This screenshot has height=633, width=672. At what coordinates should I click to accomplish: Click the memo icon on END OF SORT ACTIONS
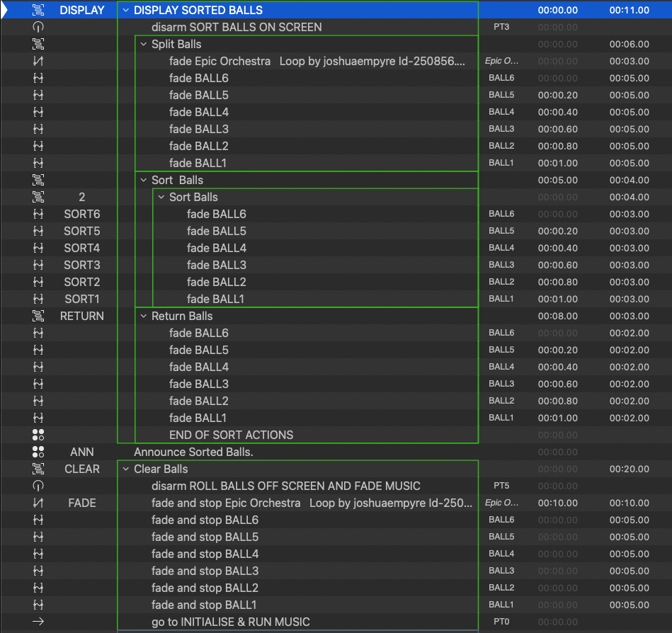(x=38, y=435)
